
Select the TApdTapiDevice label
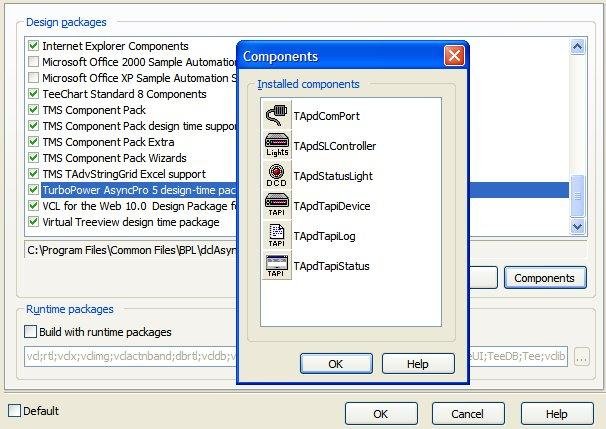332,206
